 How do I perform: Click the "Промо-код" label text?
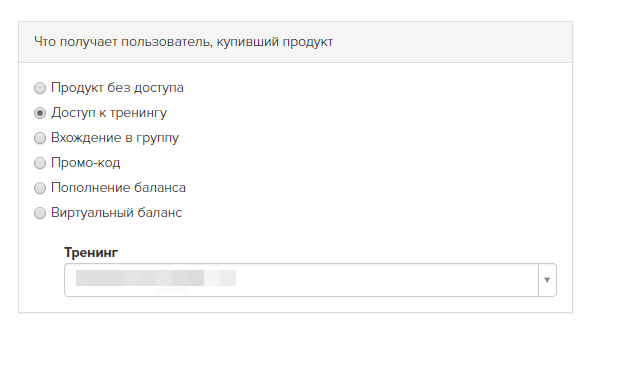click(85, 163)
